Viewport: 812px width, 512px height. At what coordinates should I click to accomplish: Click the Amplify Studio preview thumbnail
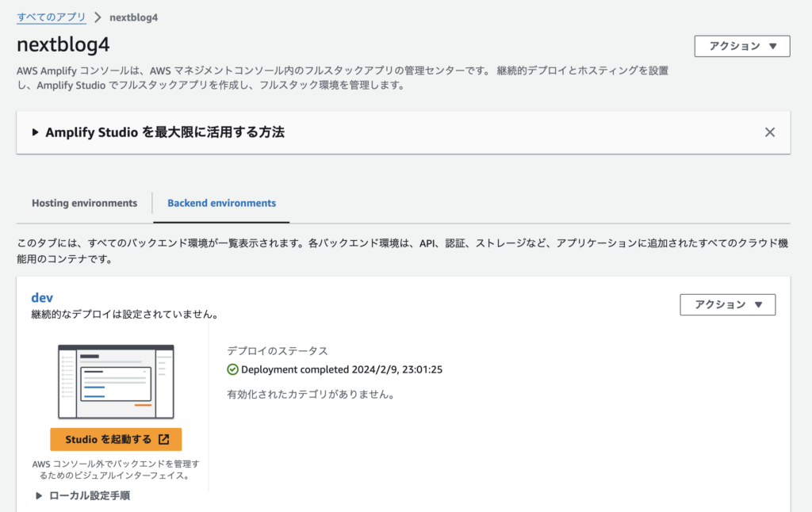116,381
